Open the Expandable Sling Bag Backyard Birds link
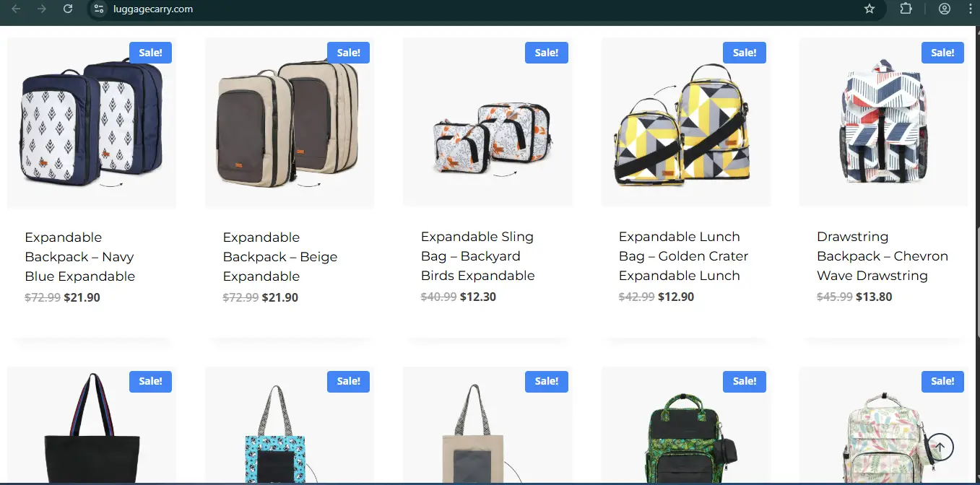The height and width of the screenshot is (485, 980). [x=478, y=256]
